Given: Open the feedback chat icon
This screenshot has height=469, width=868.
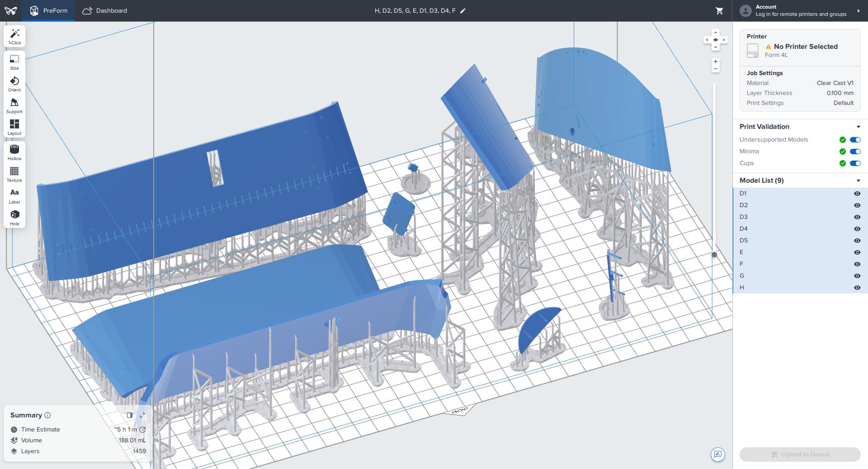Looking at the screenshot, I should point(718,454).
